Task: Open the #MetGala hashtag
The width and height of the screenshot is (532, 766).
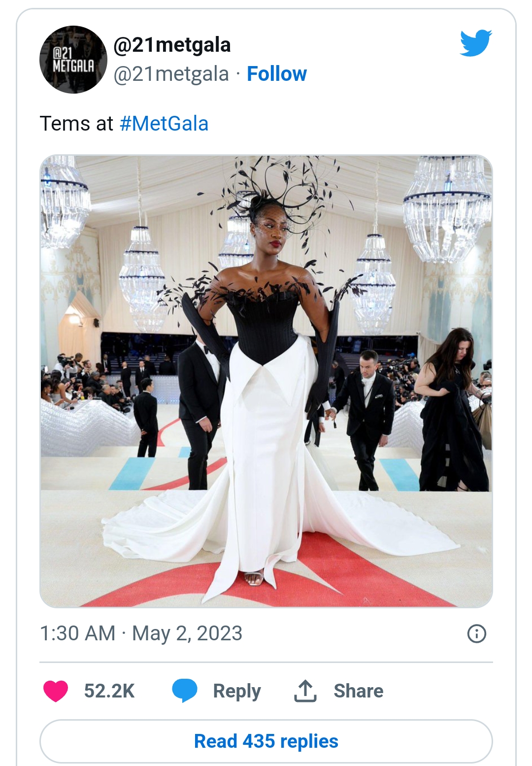Action: pos(164,124)
